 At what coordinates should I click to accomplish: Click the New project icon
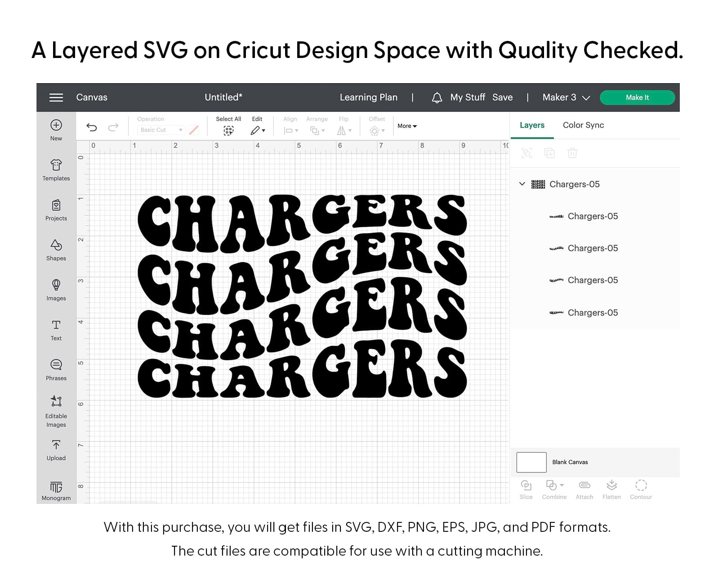[x=56, y=125]
